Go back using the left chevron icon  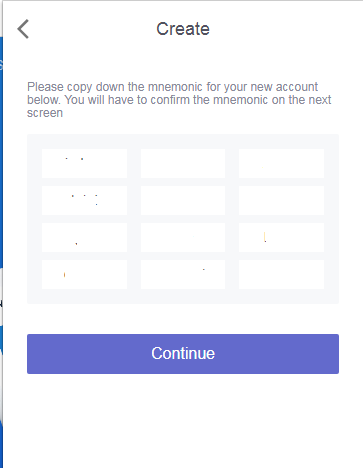(23, 29)
